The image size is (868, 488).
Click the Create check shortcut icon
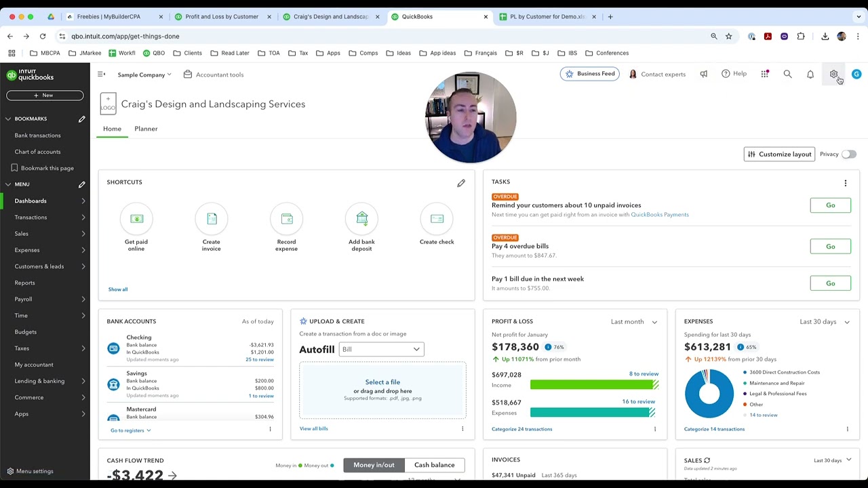(437, 219)
